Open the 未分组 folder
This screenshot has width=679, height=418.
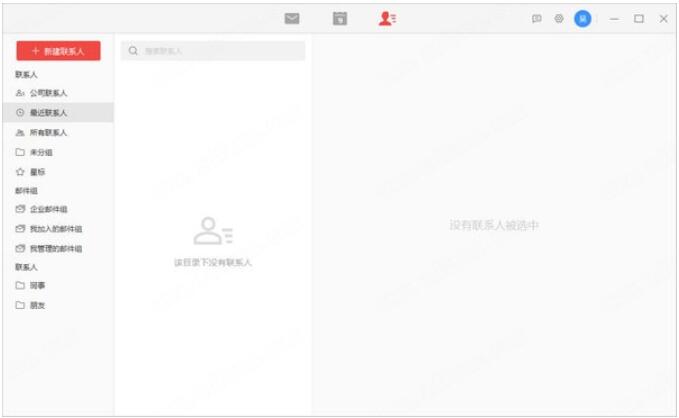pos(40,152)
